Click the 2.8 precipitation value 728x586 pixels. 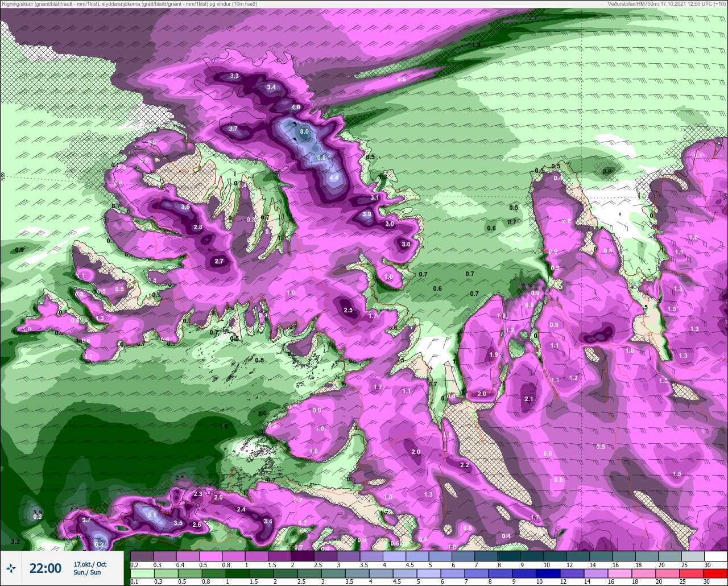pos(198,227)
